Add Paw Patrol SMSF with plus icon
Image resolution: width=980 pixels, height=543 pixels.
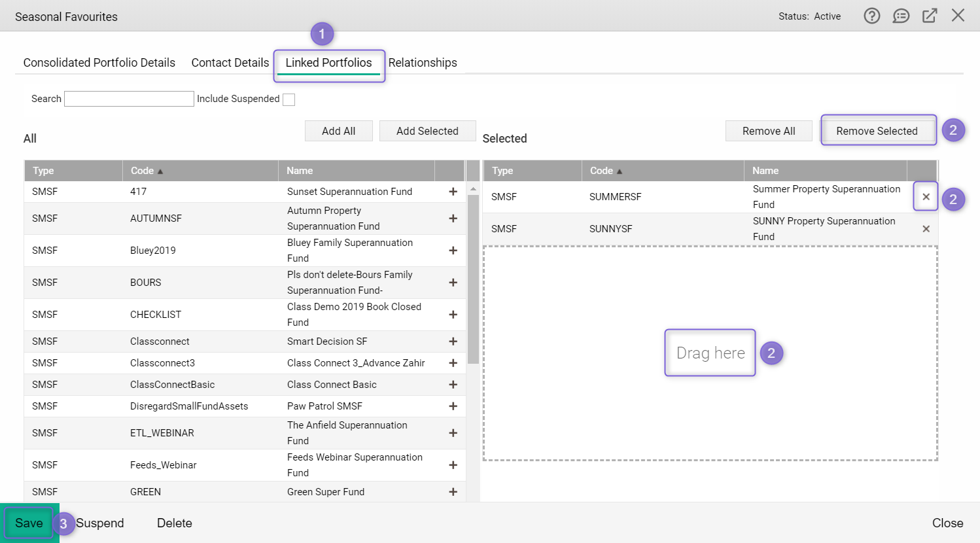[x=453, y=406]
